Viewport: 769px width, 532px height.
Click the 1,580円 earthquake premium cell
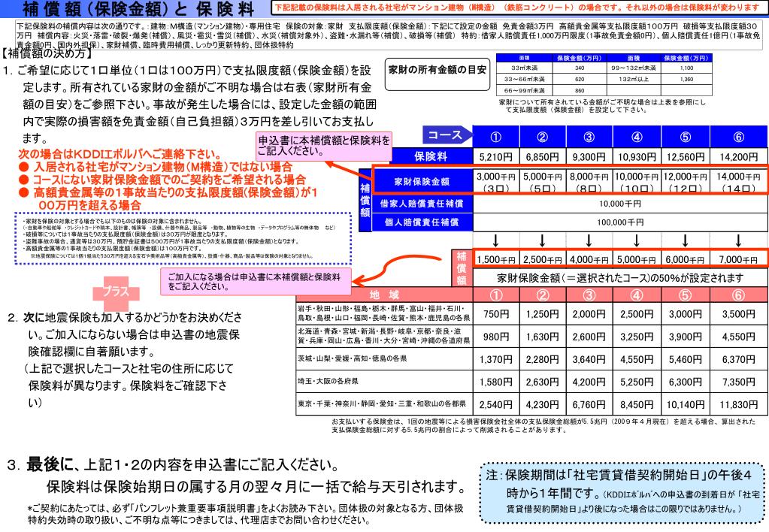(x=496, y=382)
